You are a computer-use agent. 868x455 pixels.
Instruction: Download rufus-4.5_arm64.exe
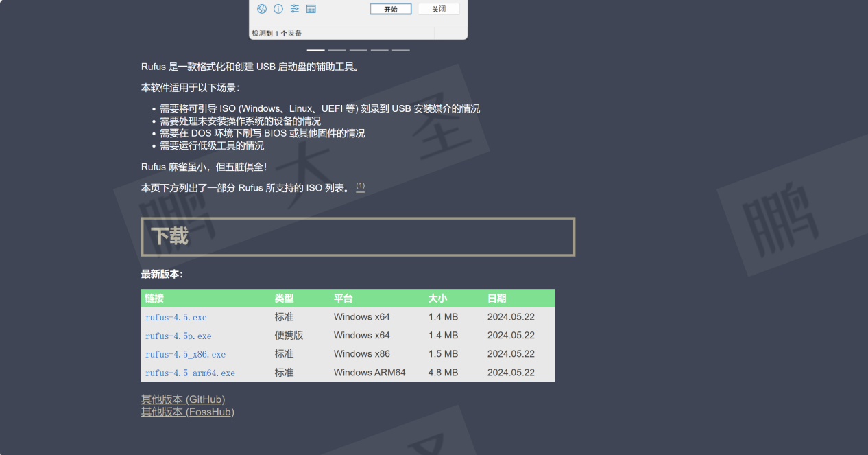click(x=190, y=373)
